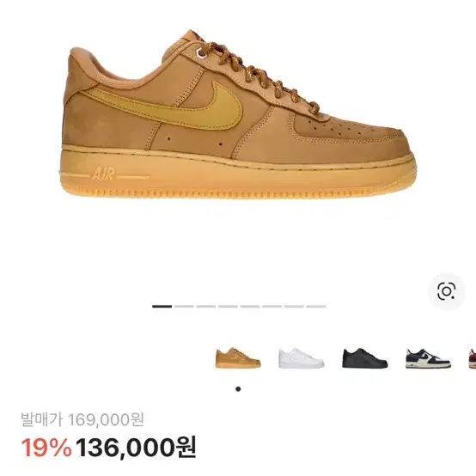Jump to the seventh image indicator segment
The height and width of the screenshot is (476, 476).
tap(294, 306)
